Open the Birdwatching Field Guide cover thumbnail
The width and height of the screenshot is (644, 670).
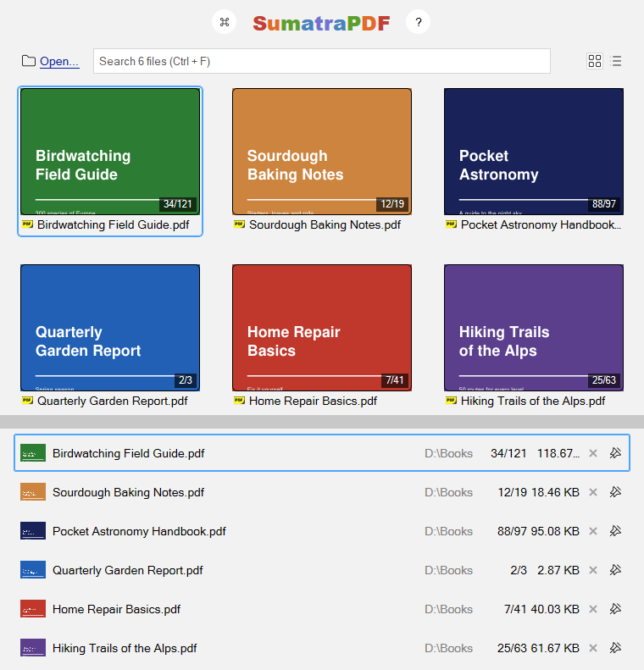click(x=110, y=152)
